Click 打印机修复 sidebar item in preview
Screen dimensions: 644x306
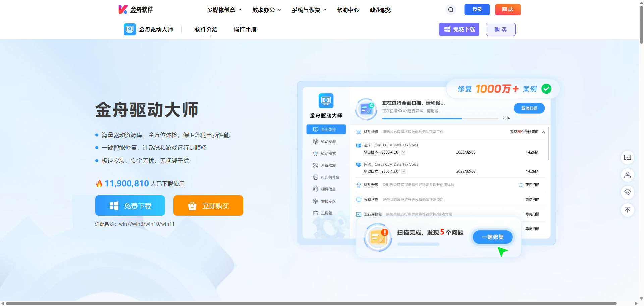[326, 177]
